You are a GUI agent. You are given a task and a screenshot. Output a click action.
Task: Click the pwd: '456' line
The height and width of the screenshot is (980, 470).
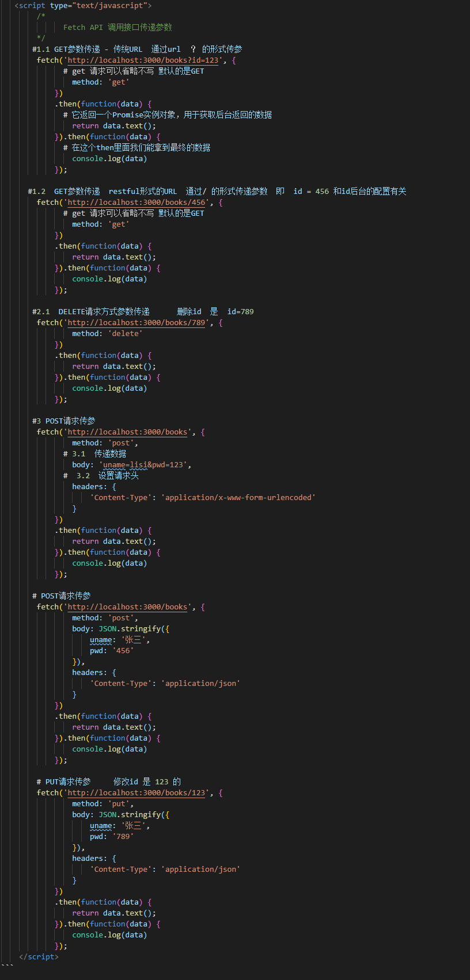click(112, 651)
